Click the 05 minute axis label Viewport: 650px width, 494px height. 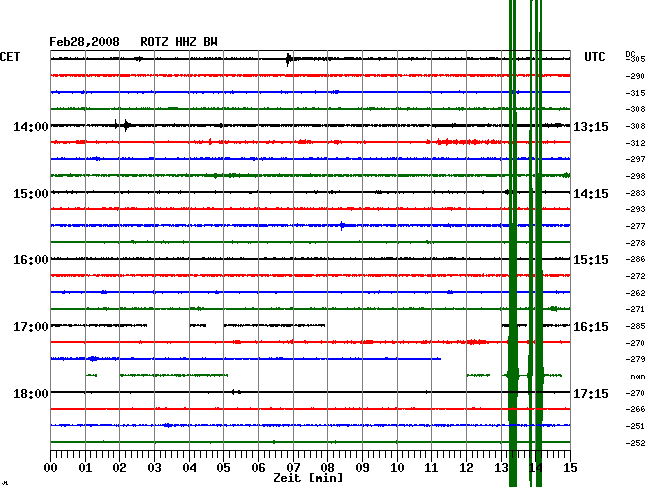click(x=223, y=468)
